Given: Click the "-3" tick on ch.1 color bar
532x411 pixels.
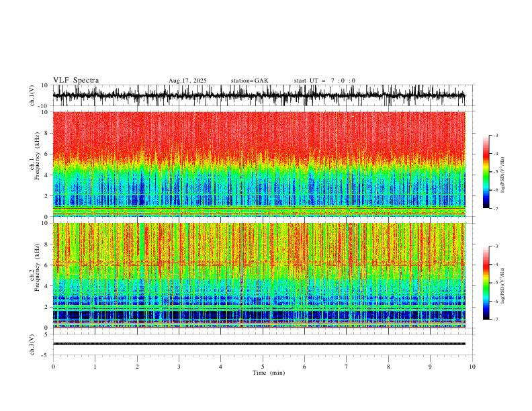Looking at the screenshot, I should [496, 135].
